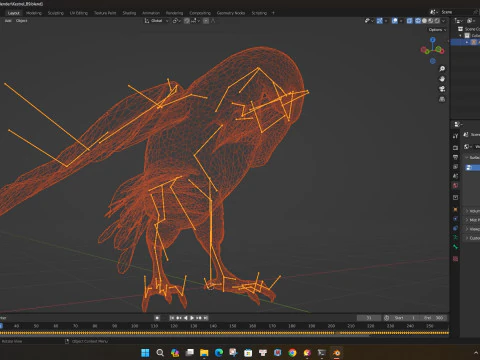Screen dimensions: 480x360
Task: Toggle viewport overlays button
Action: (x=395, y=21)
